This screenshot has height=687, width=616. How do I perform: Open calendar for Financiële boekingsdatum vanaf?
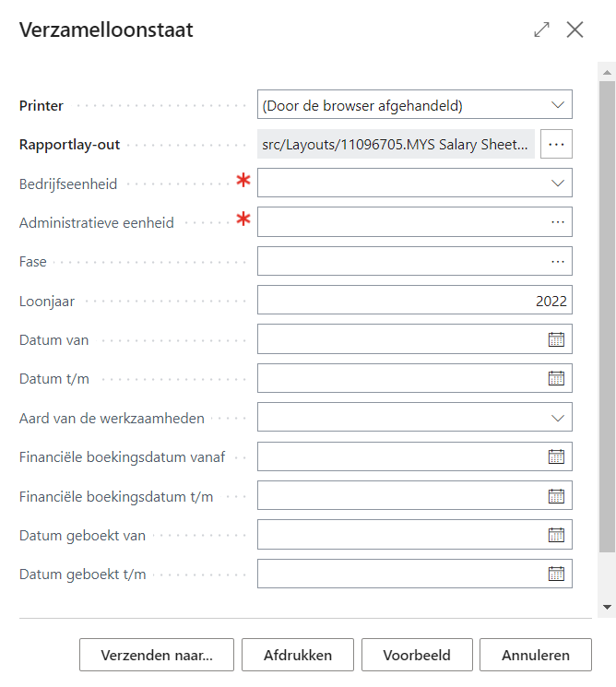tap(556, 456)
